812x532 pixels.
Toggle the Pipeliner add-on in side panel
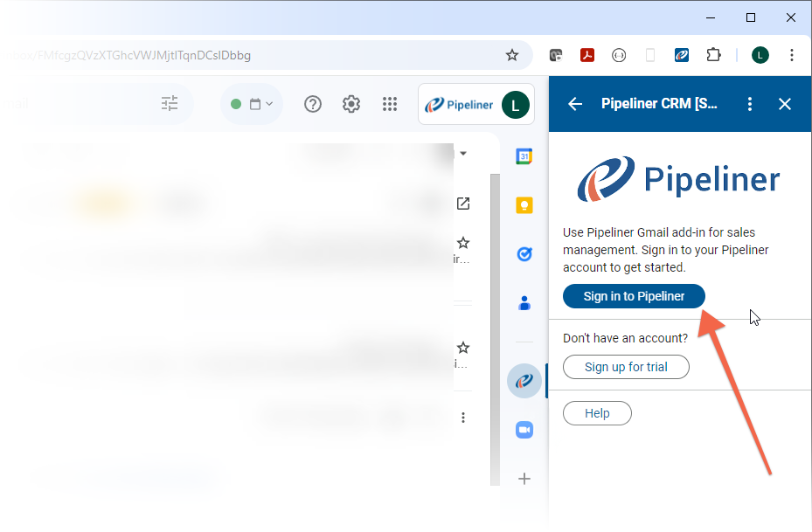pos(524,381)
